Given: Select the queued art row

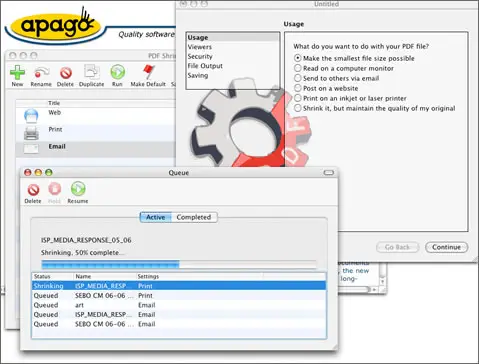Looking at the screenshot, I should 179,305.
